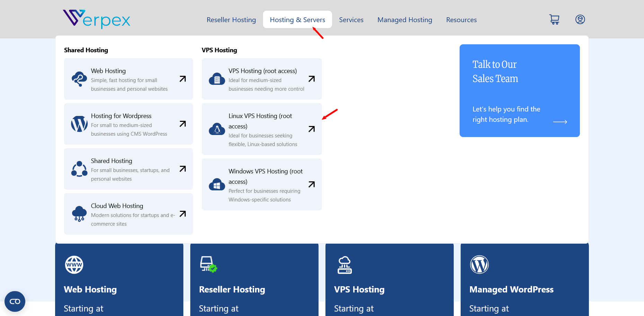Click the arrow icon on Linux VPS Hosting card
Viewport: 644px width, 316px height.
coord(312,129)
